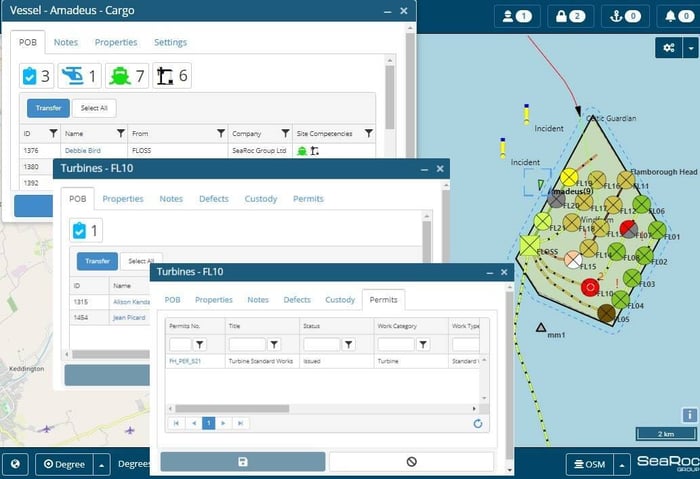Click the globe icon in bottom bar

pyautogui.click(x=15, y=464)
